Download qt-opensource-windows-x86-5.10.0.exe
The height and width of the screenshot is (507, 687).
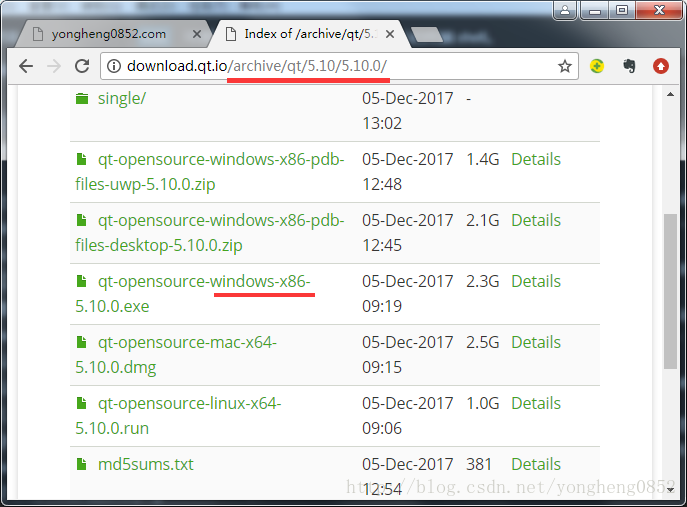click(x=193, y=294)
